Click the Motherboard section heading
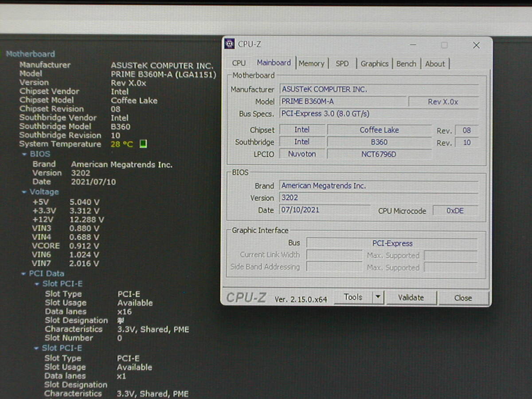532x399 pixels. pyautogui.click(x=31, y=54)
